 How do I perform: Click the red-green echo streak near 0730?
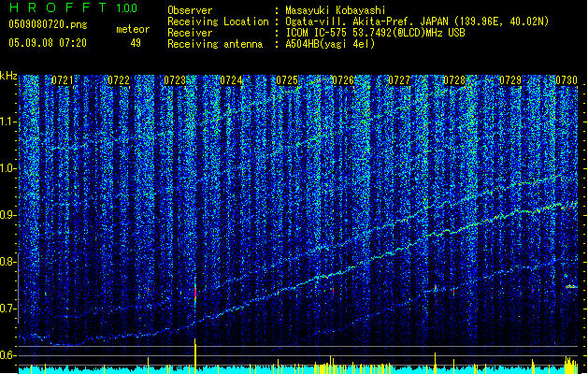coord(571,287)
